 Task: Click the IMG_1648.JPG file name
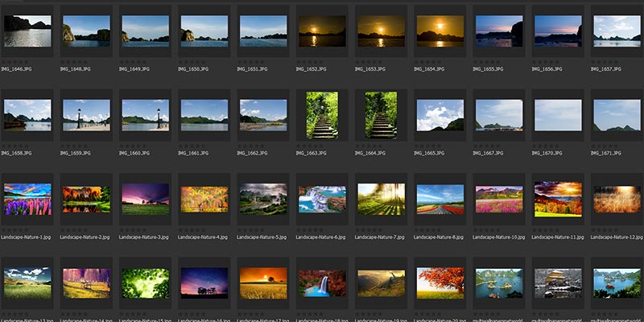tap(75, 69)
